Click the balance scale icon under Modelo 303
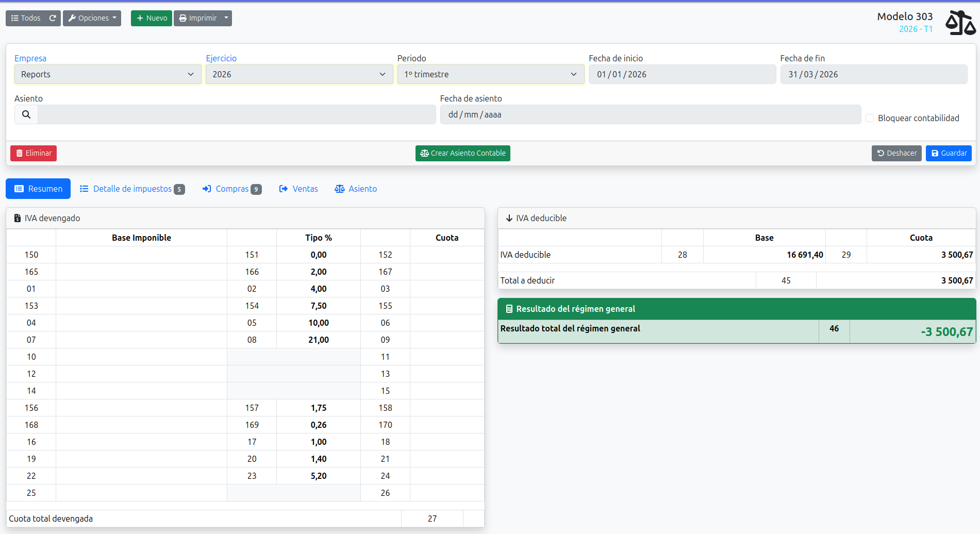This screenshot has width=980, height=534. [x=960, y=23]
